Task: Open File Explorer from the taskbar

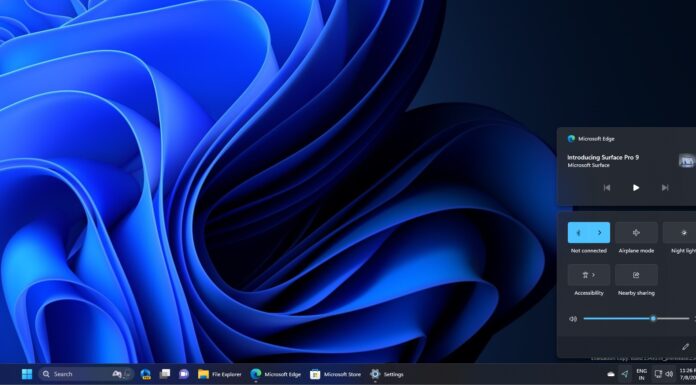Action: coord(220,374)
